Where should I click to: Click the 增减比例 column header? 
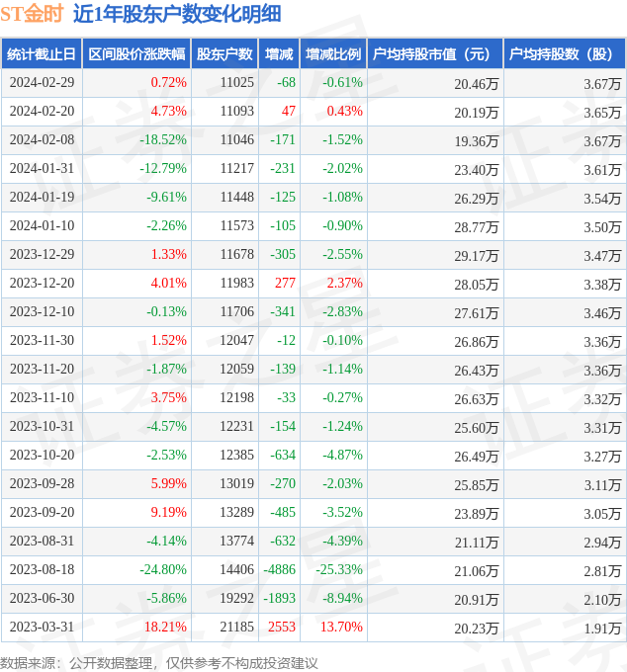tap(333, 54)
